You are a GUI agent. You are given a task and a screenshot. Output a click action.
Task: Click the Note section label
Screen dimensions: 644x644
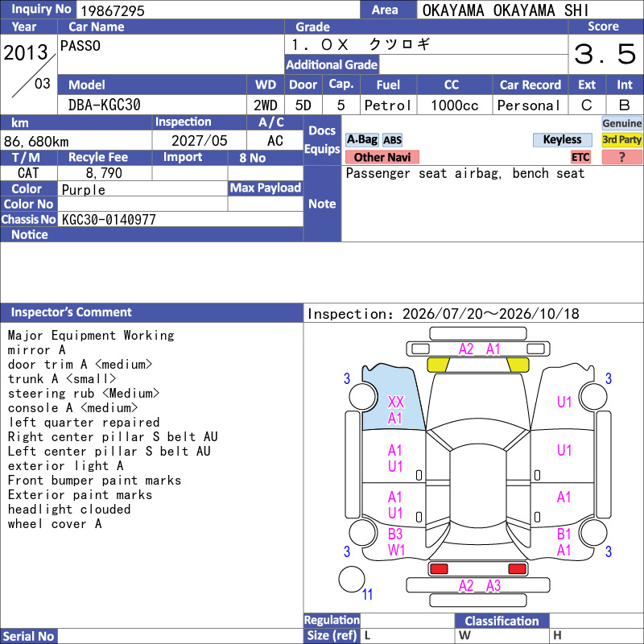click(322, 204)
